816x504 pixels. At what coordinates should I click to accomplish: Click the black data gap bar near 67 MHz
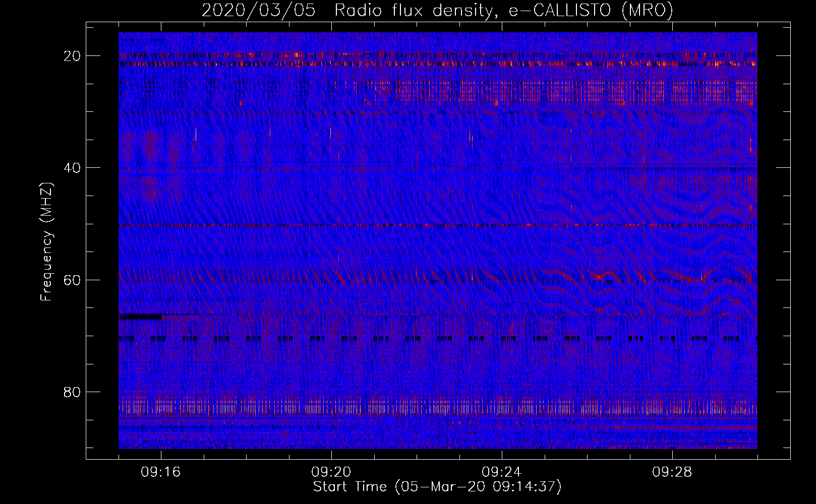pos(140,317)
